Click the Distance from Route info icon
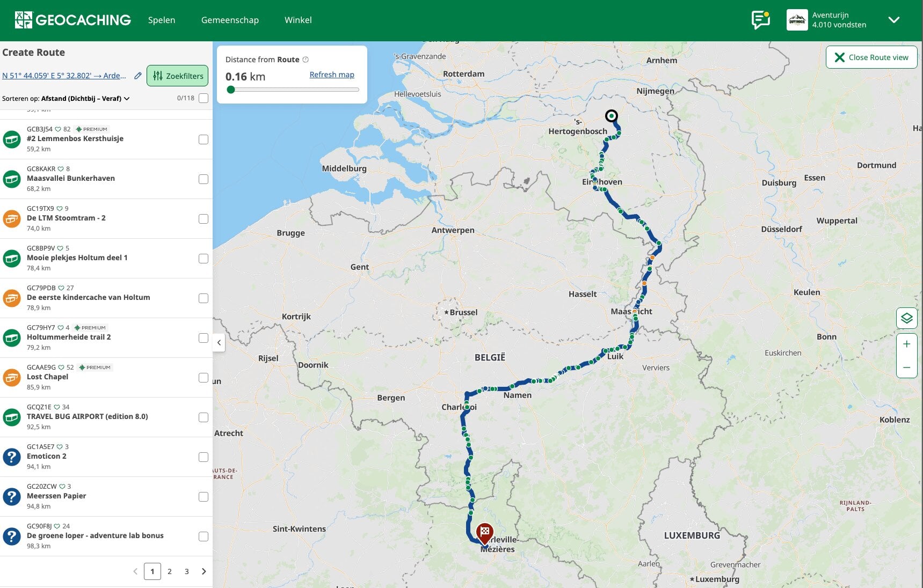The width and height of the screenshot is (923, 588). click(x=306, y=60)
